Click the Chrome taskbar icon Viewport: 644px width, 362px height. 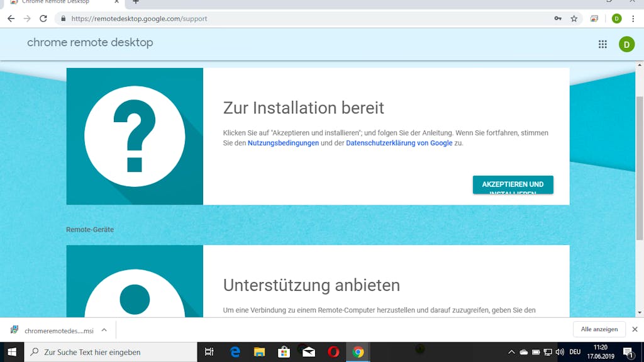pyautogui.click(x=358, y=352)
